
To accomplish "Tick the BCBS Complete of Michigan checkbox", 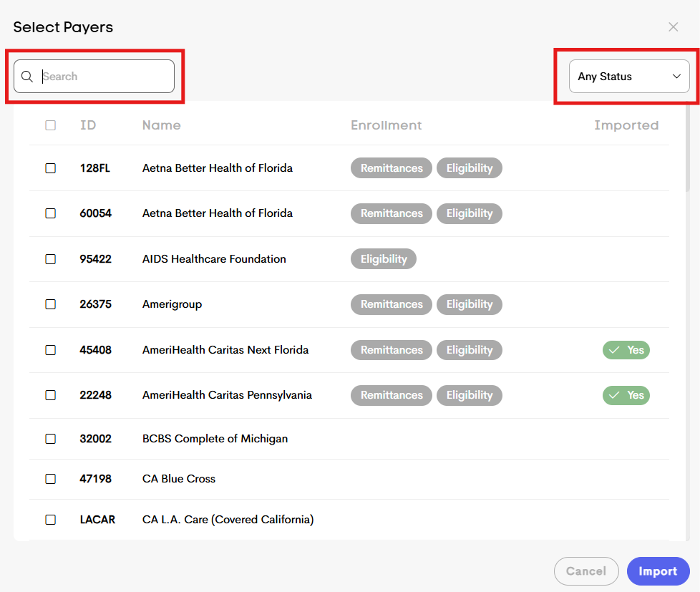I will pyautogui.click(x=50, y=439).
